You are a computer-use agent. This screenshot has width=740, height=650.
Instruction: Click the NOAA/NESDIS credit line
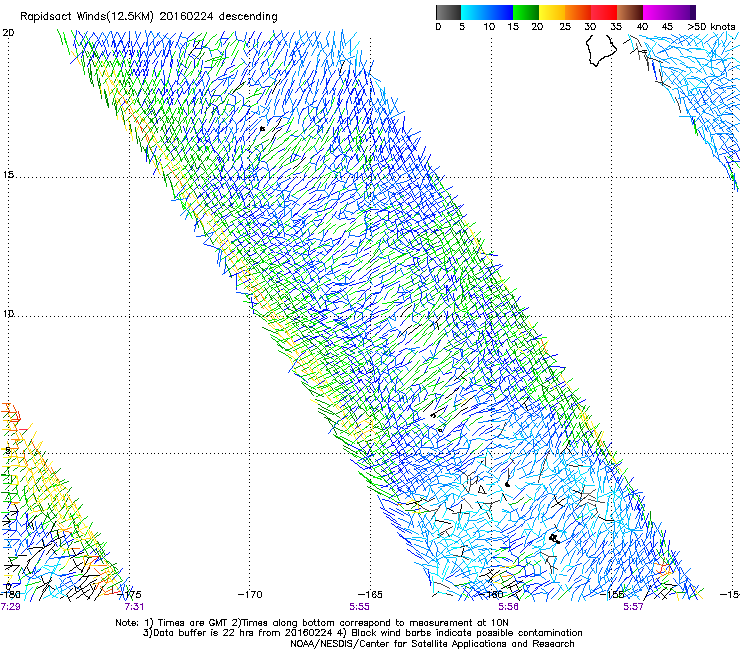[432, 643]
